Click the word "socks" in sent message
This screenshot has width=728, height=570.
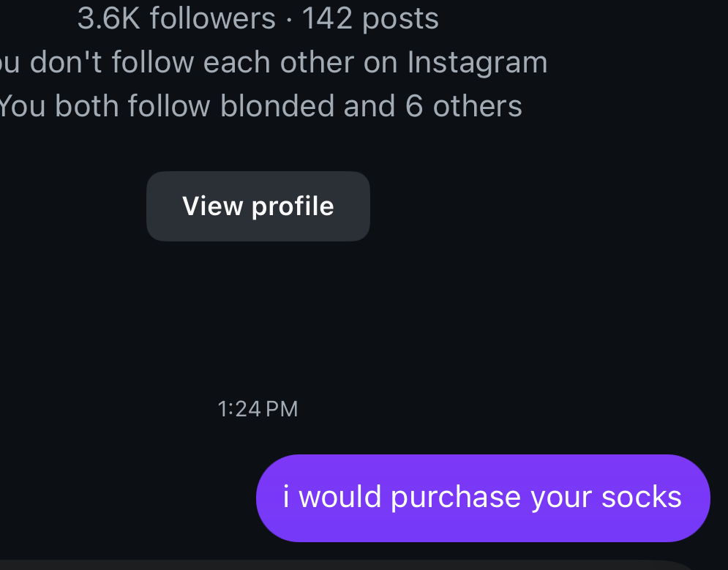point(641,498)
